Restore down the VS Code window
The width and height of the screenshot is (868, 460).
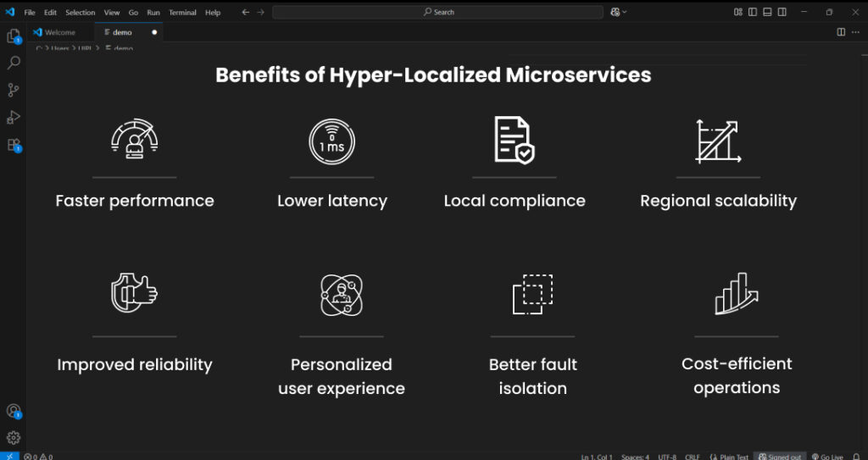829,12
